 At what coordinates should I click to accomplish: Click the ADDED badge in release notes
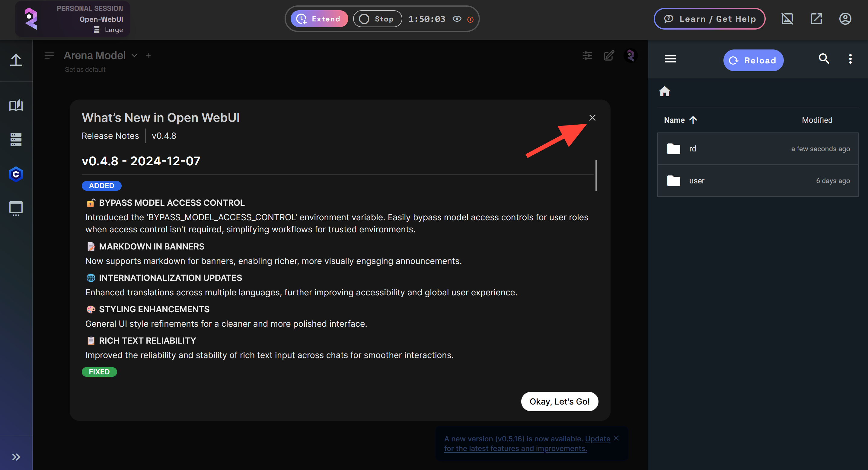[x=101, y=186]
